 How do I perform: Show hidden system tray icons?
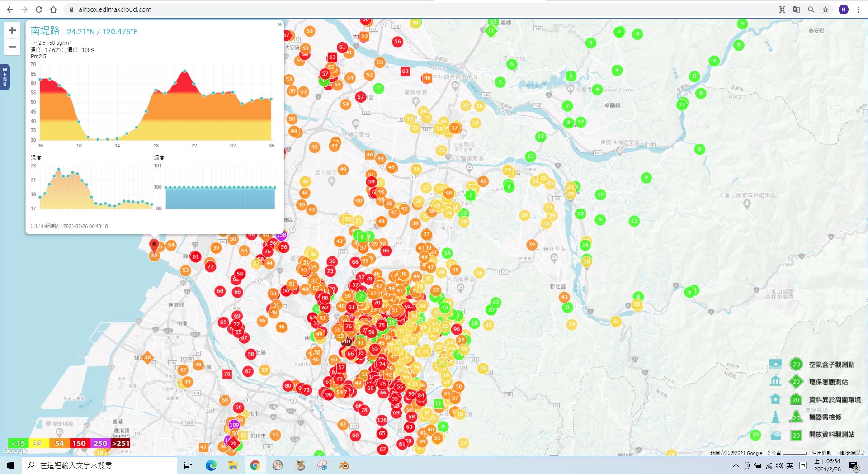[736, 465]
